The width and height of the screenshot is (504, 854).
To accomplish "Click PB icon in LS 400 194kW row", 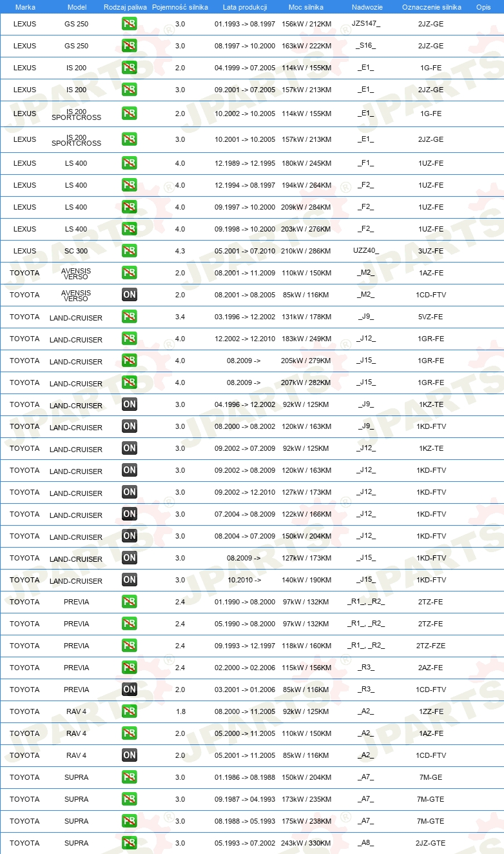I will [130, 185].
